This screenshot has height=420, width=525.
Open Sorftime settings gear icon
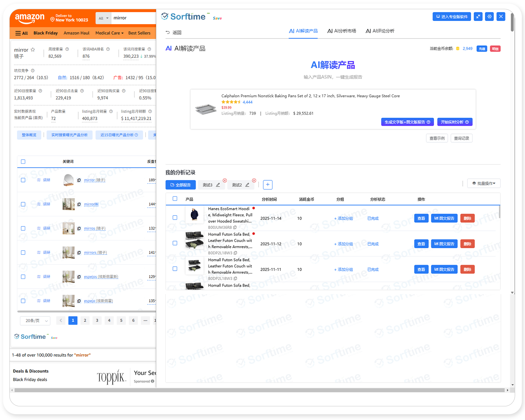[490, 16]
